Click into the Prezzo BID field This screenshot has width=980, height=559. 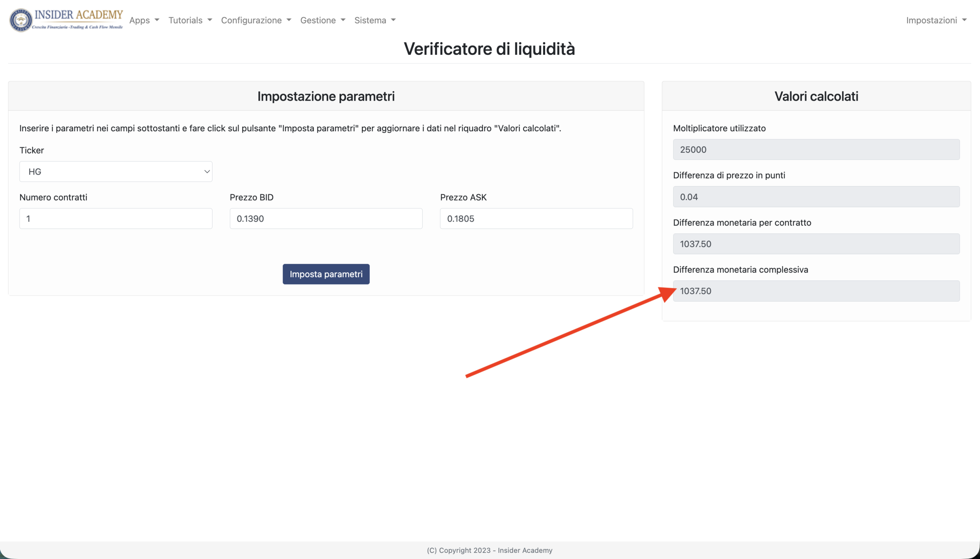[x=326, y=219]
